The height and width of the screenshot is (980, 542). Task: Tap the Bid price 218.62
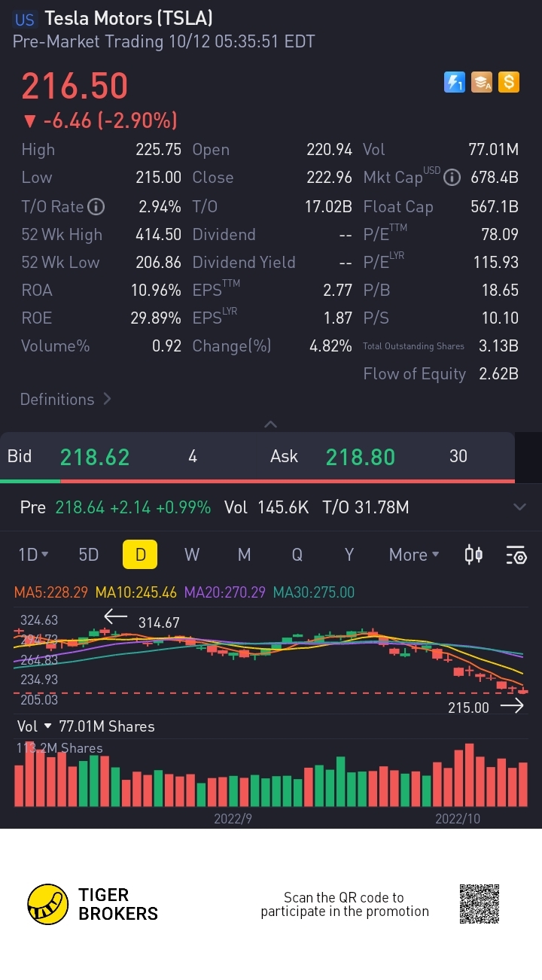click(95, 457)
